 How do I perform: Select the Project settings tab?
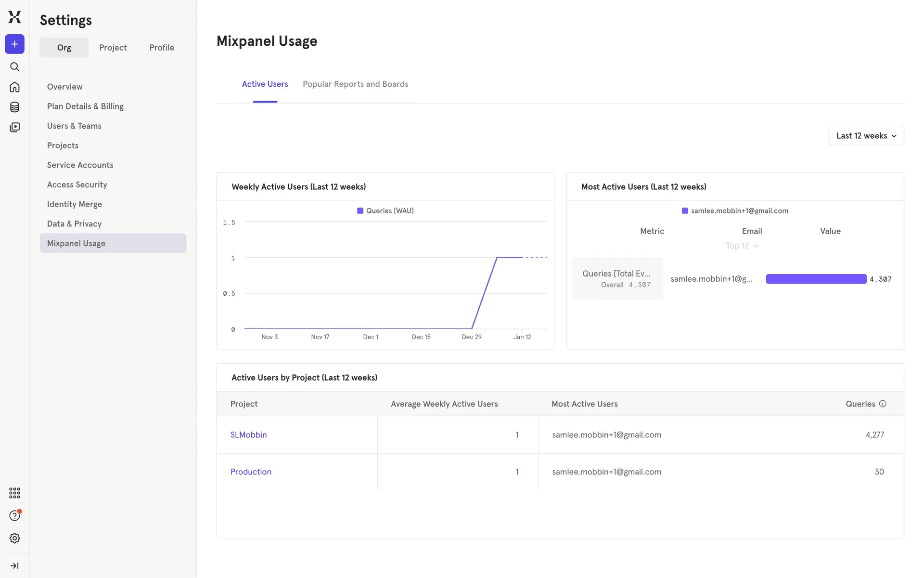pos(113,48)
